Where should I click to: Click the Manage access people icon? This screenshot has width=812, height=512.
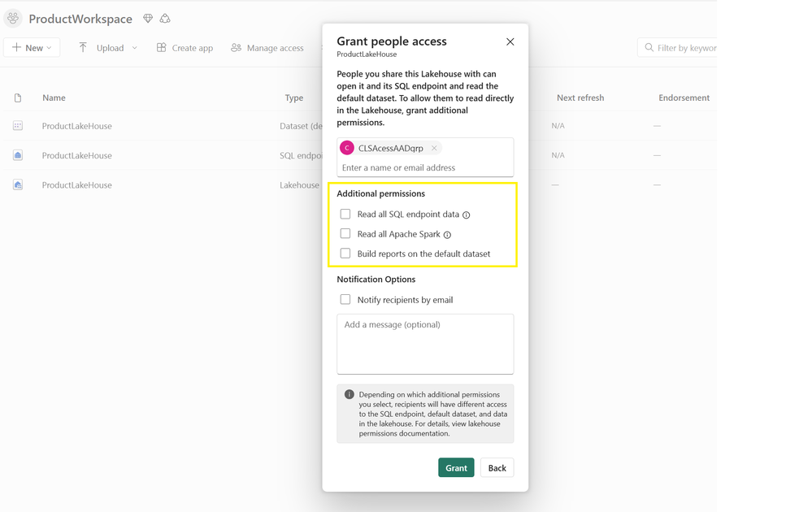click(x=237, y=48)
